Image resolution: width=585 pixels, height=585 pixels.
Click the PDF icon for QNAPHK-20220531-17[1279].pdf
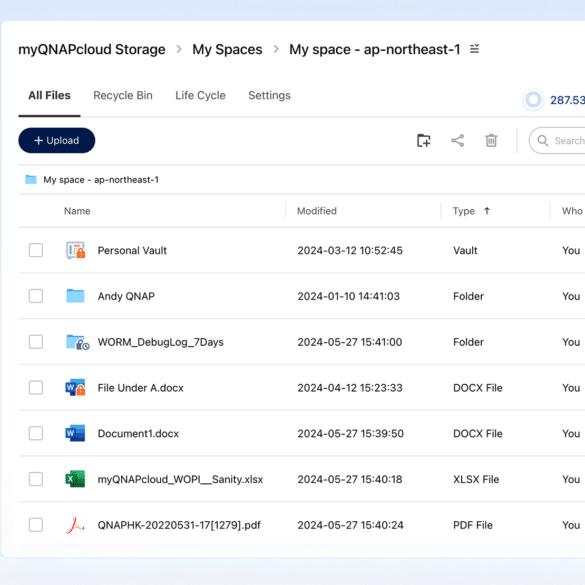click(x=75, y=525)
